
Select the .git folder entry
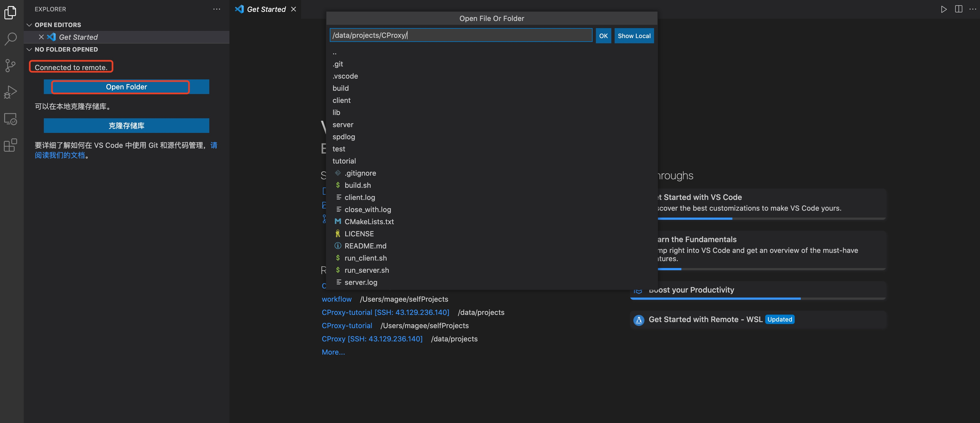[x=492, y=64]
